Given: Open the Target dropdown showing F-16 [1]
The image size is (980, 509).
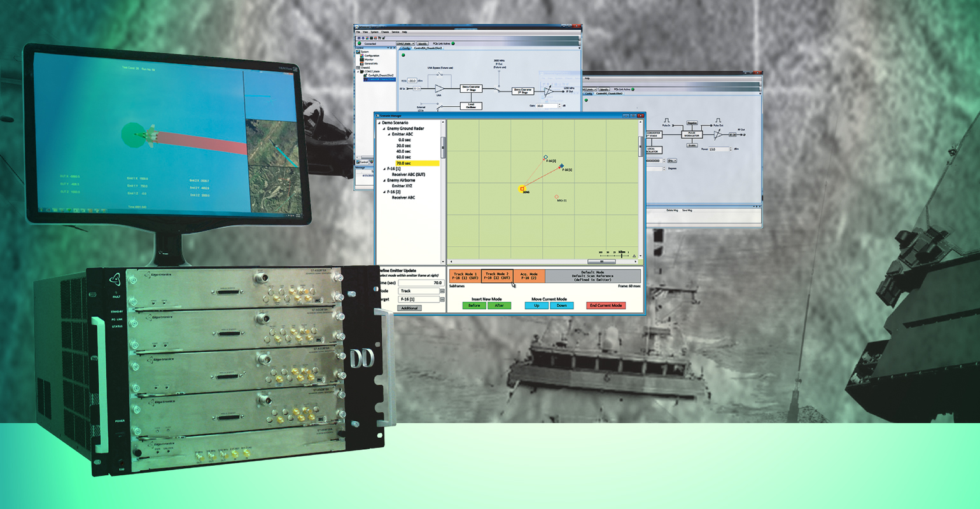Looking at the screenshot, I should [x=442, y=300].
